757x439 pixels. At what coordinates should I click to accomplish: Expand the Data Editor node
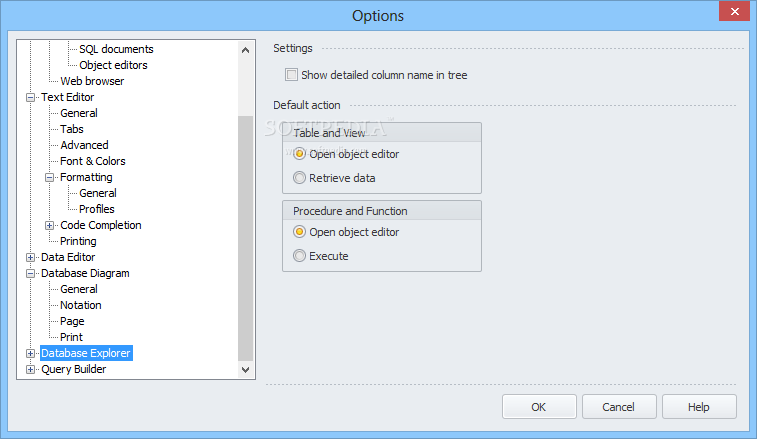(x=30, y=257)
